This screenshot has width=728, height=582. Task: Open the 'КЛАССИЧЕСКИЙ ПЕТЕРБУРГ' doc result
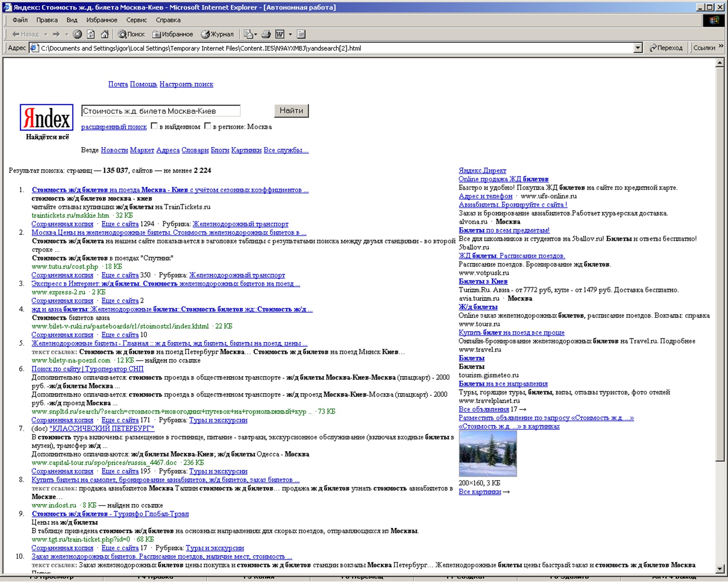(102, 429)
